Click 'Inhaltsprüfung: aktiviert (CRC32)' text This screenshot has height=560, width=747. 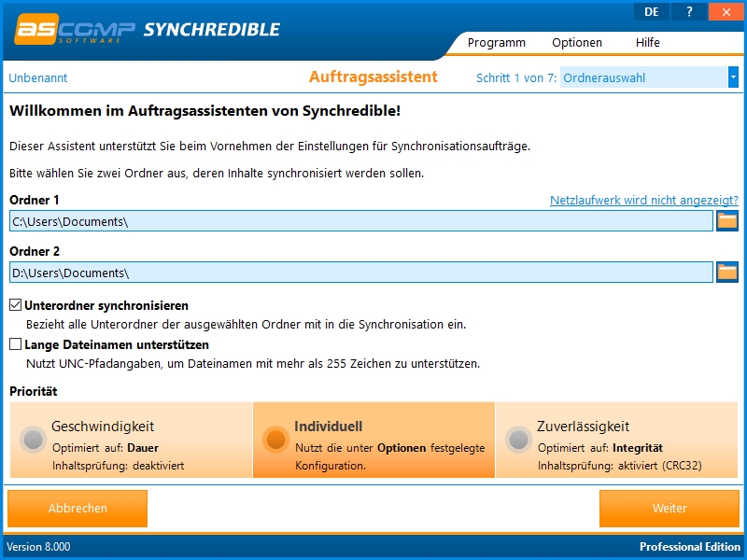point(620,465)
